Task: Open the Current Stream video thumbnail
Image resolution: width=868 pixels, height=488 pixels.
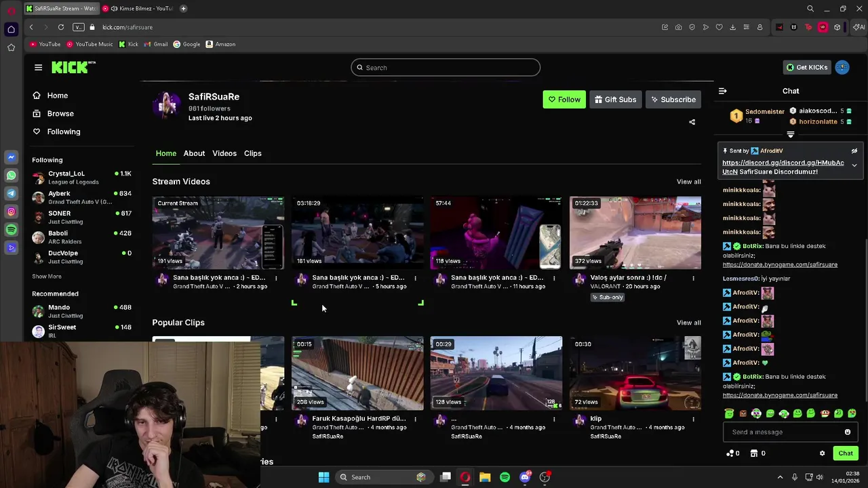Action: click(x=218, y=233)
